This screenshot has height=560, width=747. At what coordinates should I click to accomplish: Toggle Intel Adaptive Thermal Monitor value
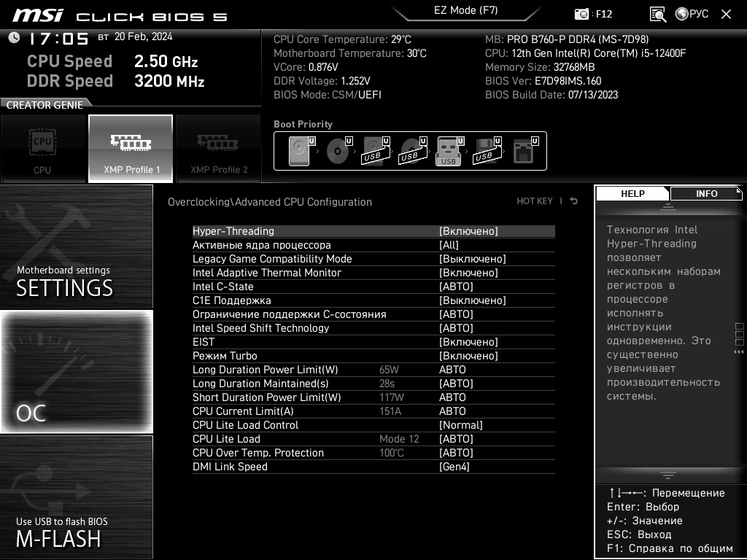pyautogui.click(x=373, y=273)
